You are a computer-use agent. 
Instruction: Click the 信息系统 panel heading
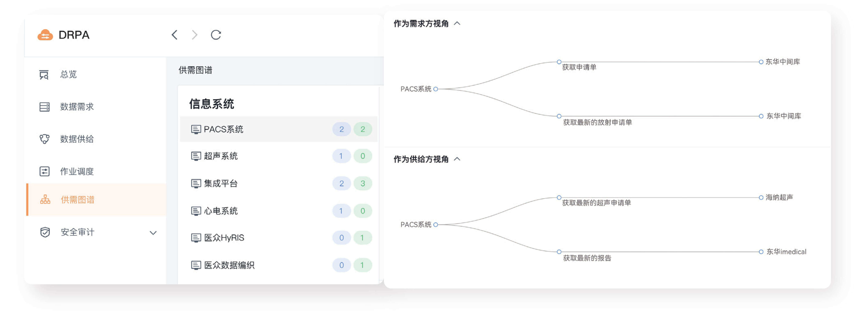(212, 104)
